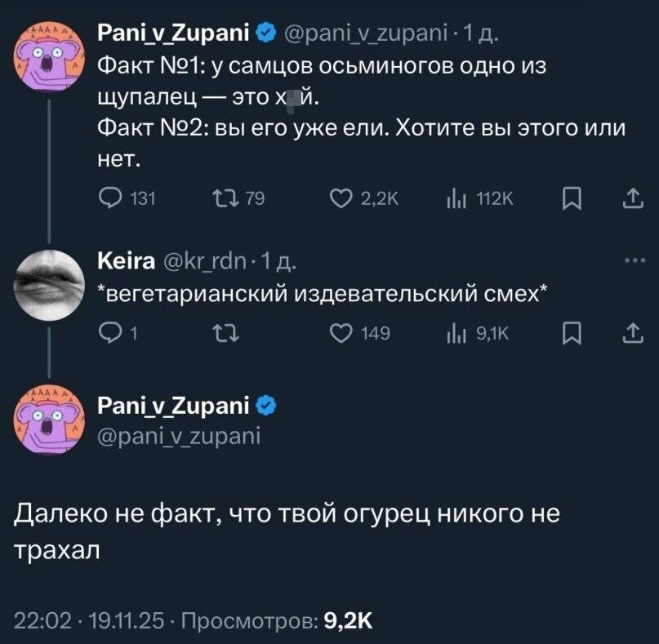Open Keira's profile picture
Viewport: 659px width, 644px height.
(49, 277)
